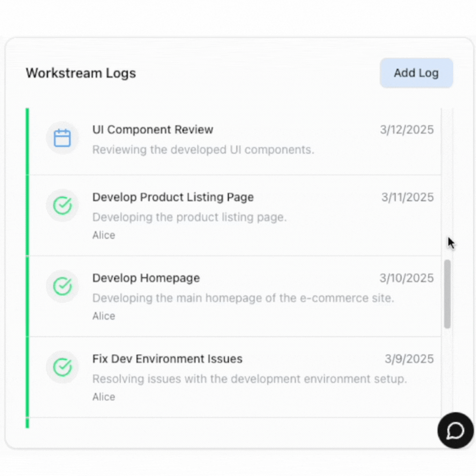The width and height of the screenshot is (476, 476).
Task: Click the Add Log button
Action: [416, 73]
